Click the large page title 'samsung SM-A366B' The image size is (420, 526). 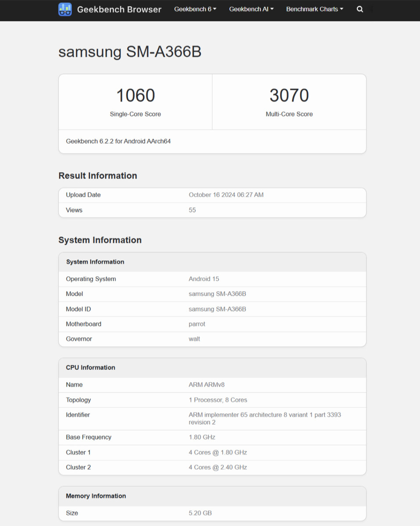point(130,52)
